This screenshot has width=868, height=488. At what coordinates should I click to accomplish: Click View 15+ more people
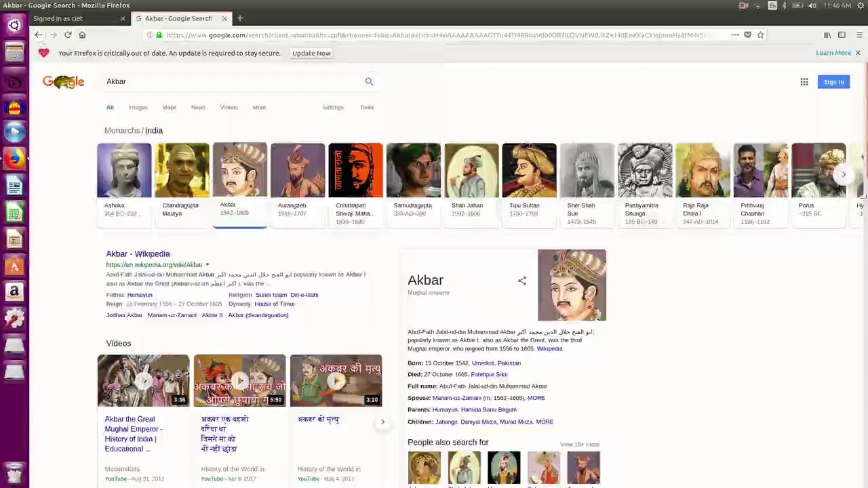(580, 445)
